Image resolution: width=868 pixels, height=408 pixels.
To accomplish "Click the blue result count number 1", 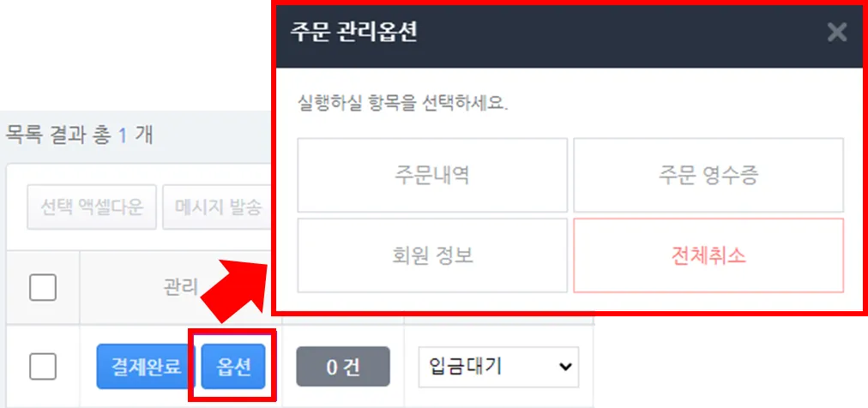I will pyautogui.click(x=123, y=135).
